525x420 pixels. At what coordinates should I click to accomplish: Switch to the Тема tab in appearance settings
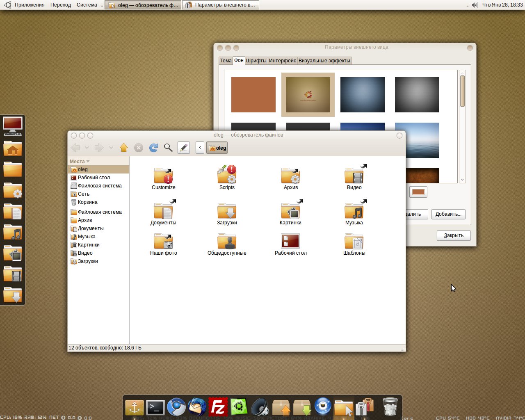point(226,61)
